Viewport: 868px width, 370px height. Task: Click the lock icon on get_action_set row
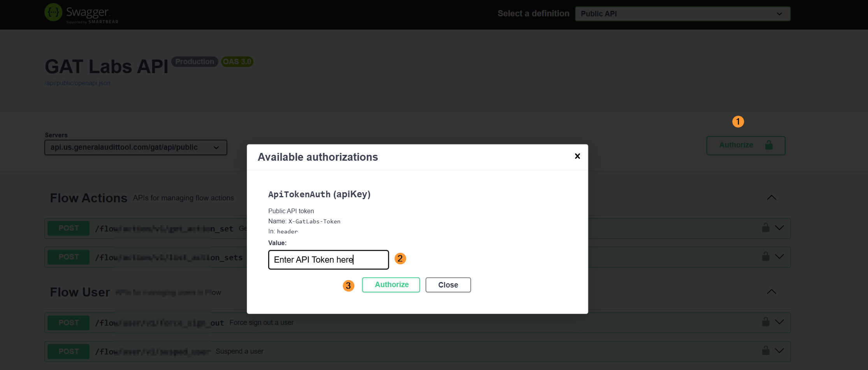pyautogui.click(x=766, y=227)
